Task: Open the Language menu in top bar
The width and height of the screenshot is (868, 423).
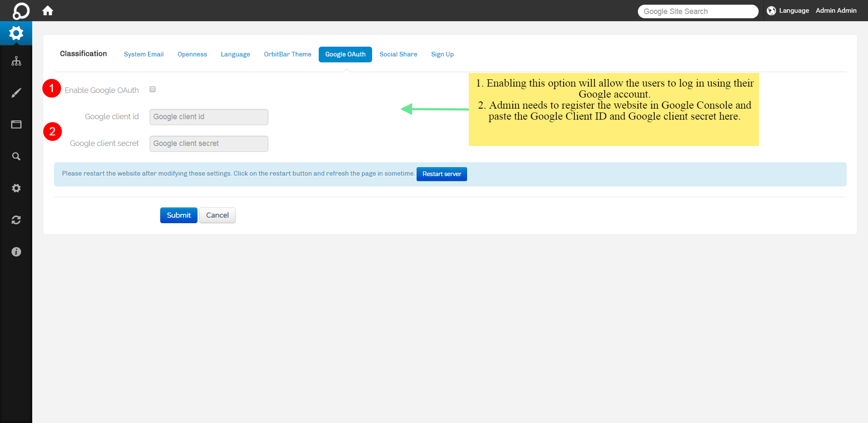Action: point(788,11)
